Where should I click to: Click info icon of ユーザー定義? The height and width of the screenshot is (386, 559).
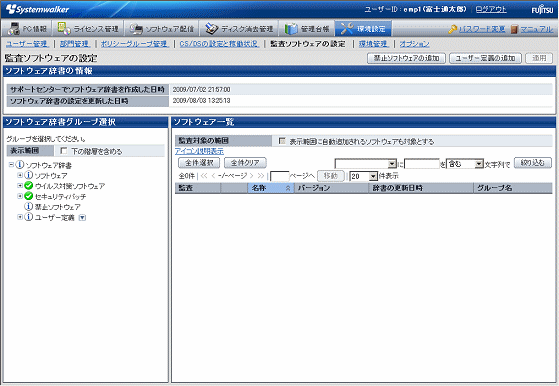(29, 217)
